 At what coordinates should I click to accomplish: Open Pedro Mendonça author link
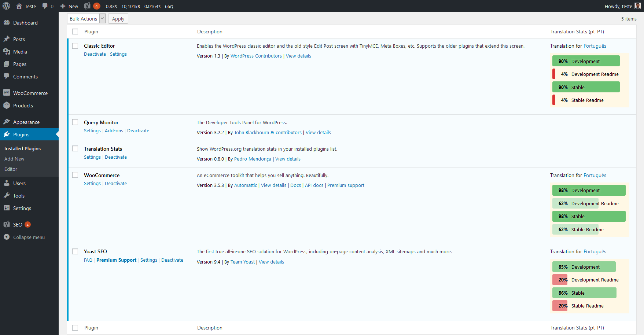click(253, 159)
